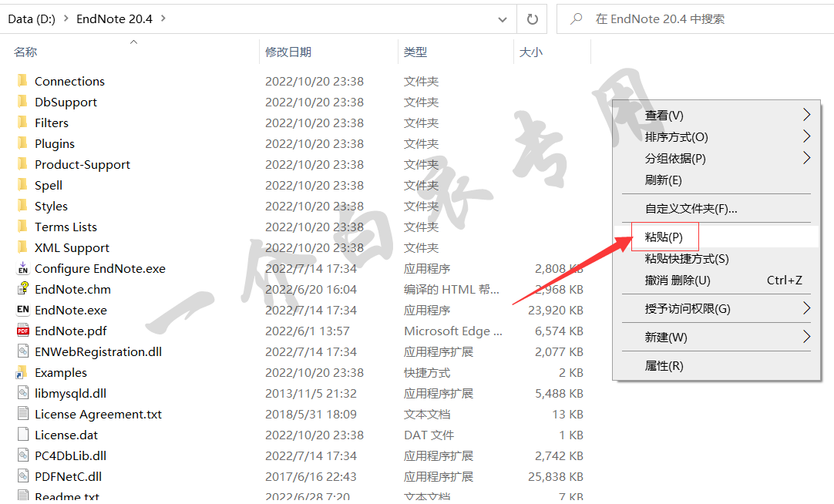Select the License Agreement.txt file
The height and width of the screenshot is (504, 834).
(x=98, y=414)
